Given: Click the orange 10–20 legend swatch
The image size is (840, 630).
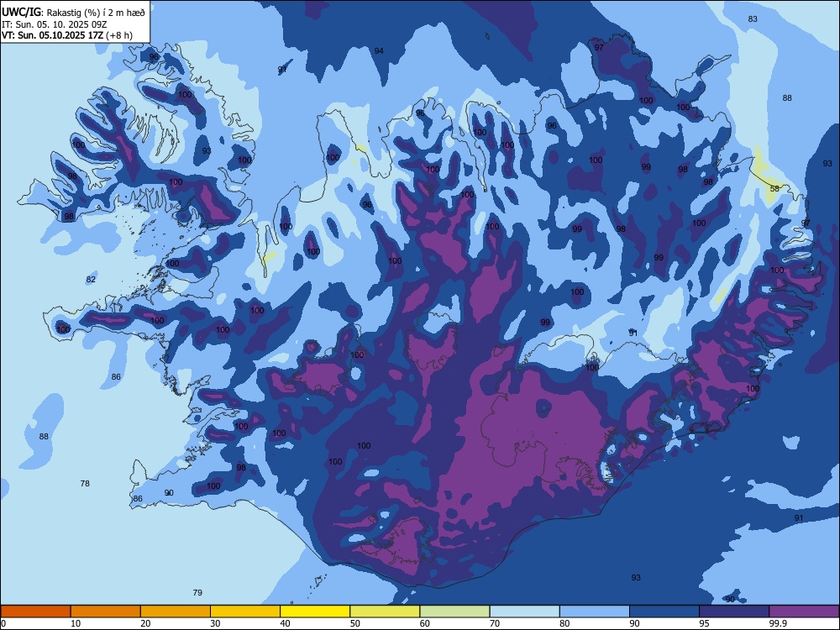Looking at the screenshot, I should [x=106, y=612].
